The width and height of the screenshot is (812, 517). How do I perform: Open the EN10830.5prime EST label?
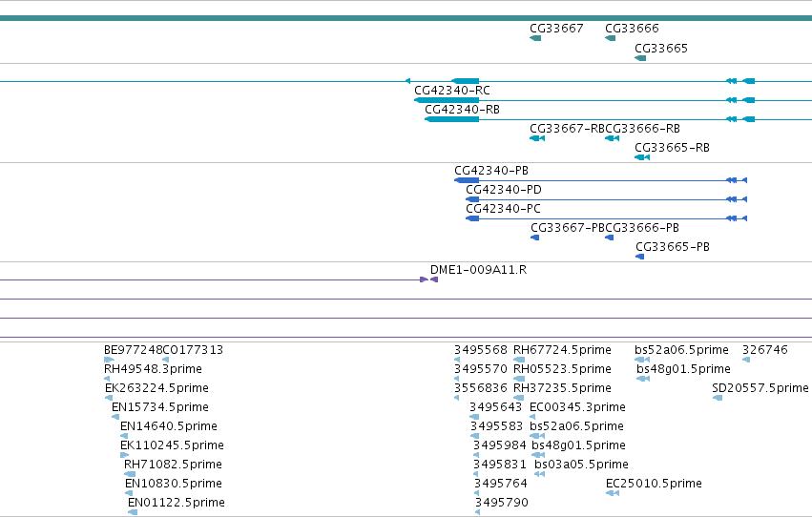pyautogui.click(x=174, y=485)
